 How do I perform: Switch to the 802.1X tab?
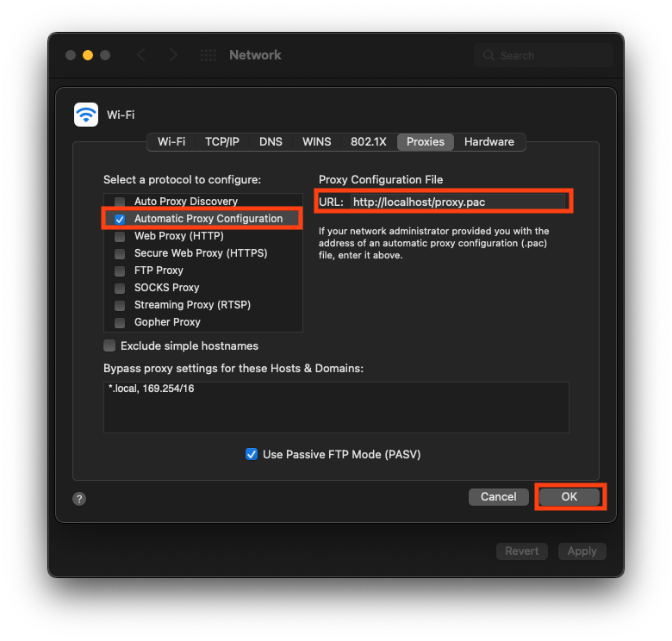pos(368,142)
